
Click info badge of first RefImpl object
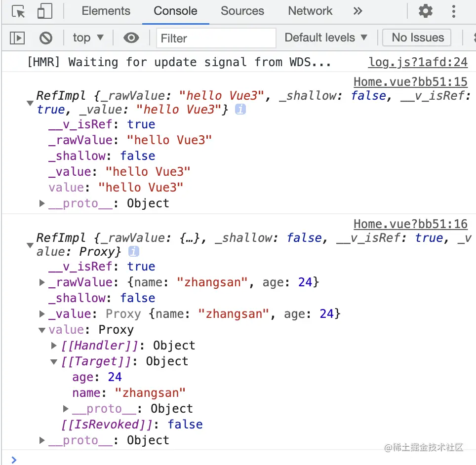coord(240,109)
